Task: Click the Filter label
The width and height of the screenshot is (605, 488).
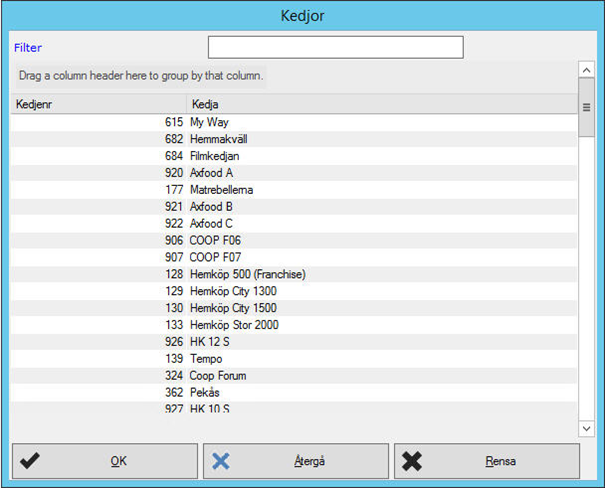Action: pos(28,48)
